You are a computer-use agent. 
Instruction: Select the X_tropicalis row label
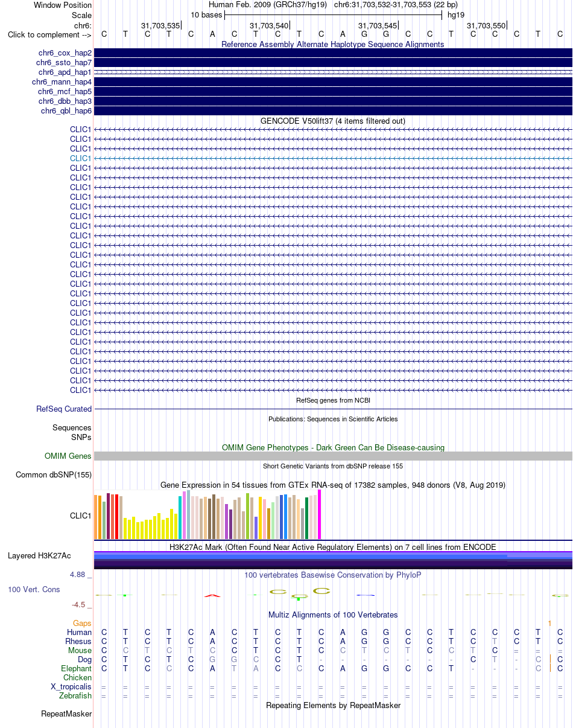(72, 687)
